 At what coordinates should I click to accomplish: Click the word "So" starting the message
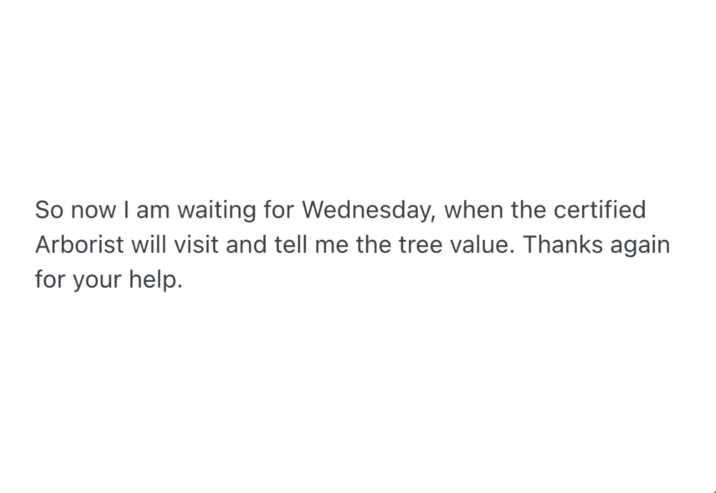pyautogui.click(x=48, y=211)
